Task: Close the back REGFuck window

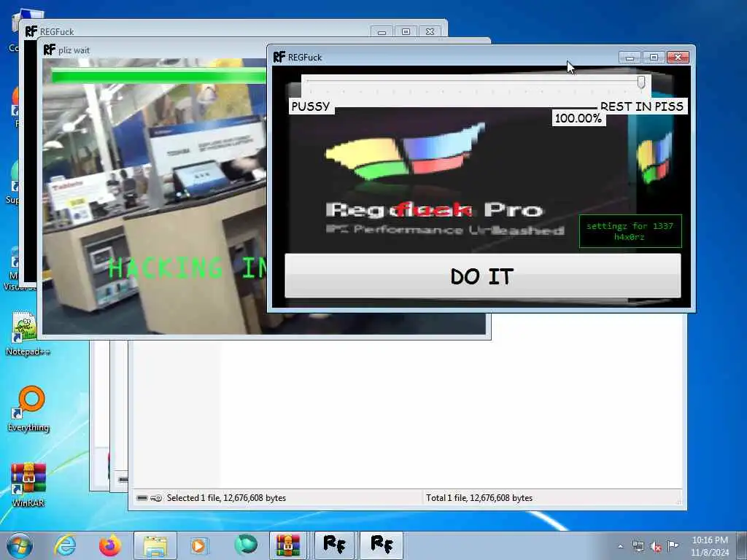Action: (430, 32)
